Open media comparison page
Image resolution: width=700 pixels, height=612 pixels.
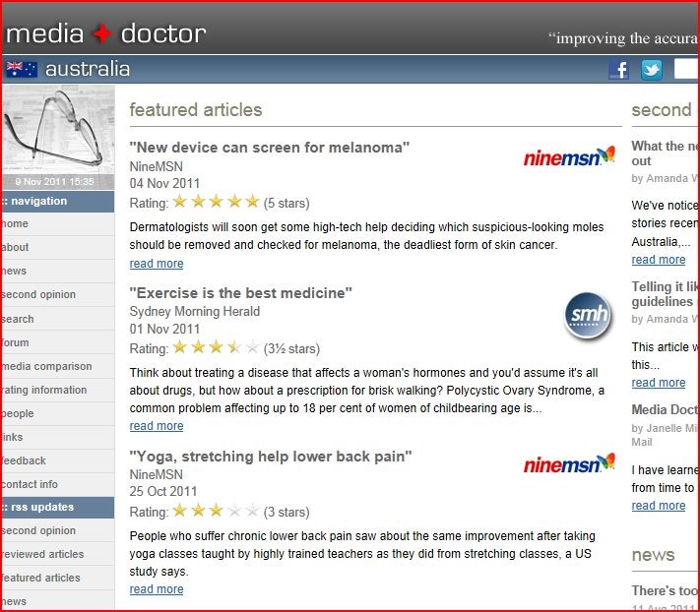[57, 366]
